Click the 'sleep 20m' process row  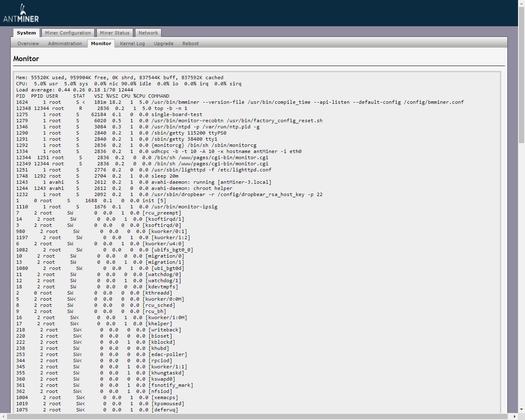click(x=97, y=176)
